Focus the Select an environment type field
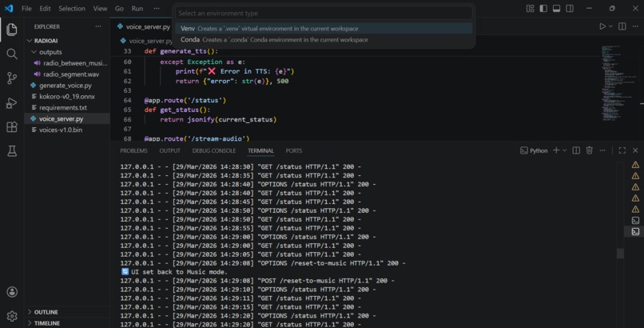644x328 pixels. point(324,13)
